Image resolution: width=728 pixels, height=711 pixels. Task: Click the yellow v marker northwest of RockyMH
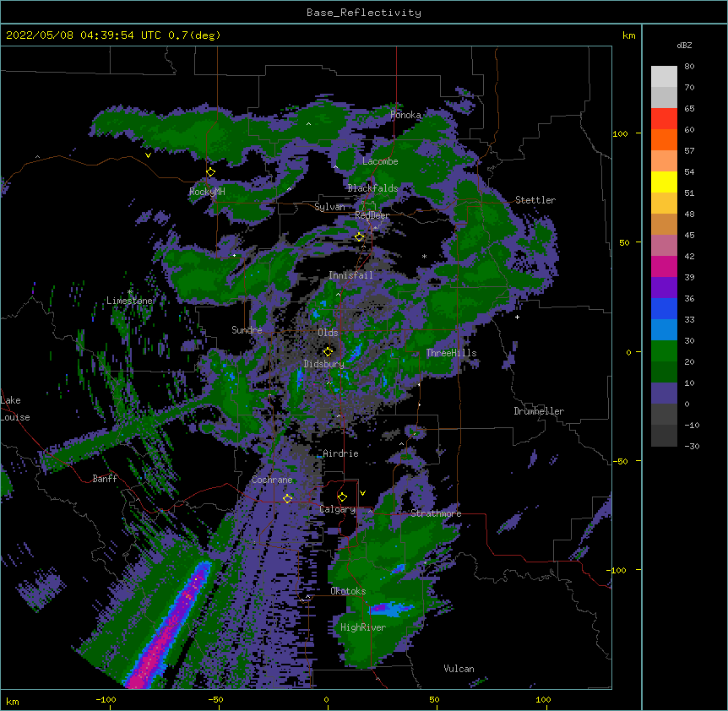pos(148,155)
